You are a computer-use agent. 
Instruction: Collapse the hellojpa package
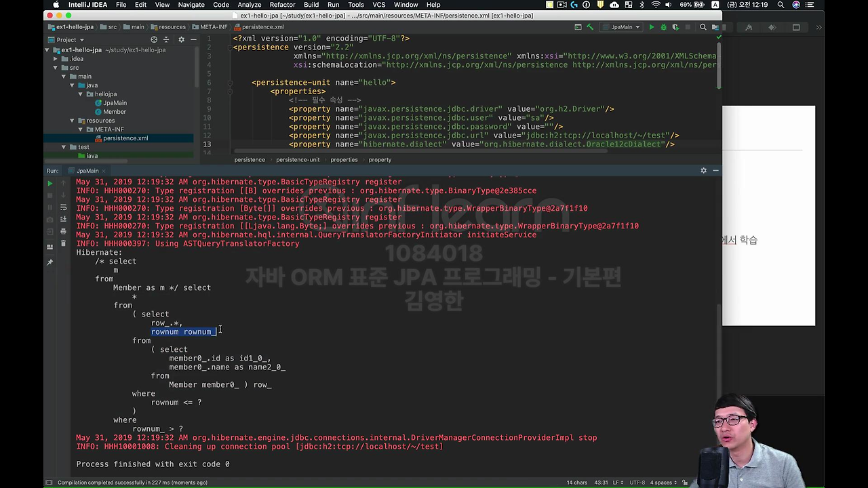coord(81,94)
